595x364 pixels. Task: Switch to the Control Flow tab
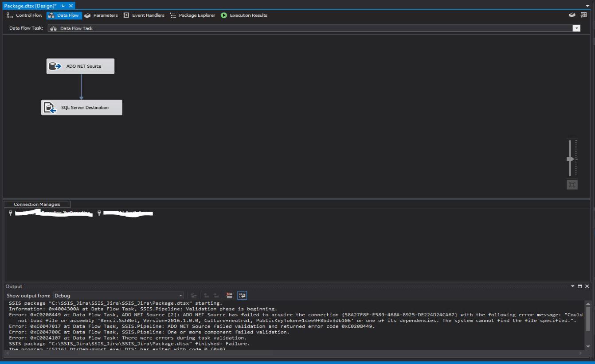[x=25, y=15]
